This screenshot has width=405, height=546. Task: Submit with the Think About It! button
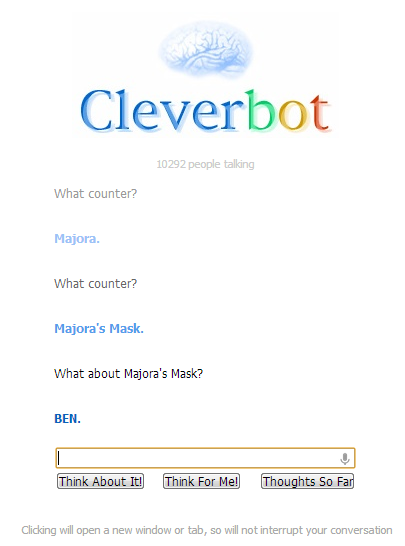[100, 481]
